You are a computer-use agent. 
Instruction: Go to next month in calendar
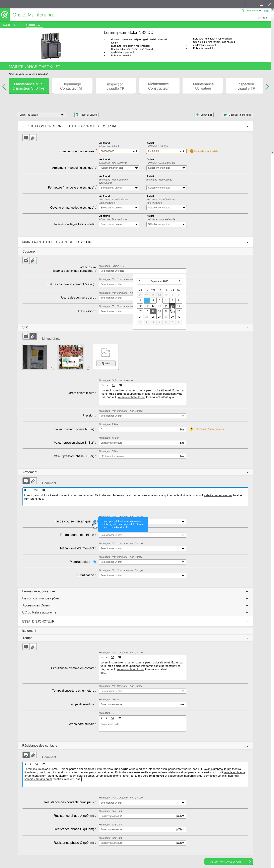point(179,281)
